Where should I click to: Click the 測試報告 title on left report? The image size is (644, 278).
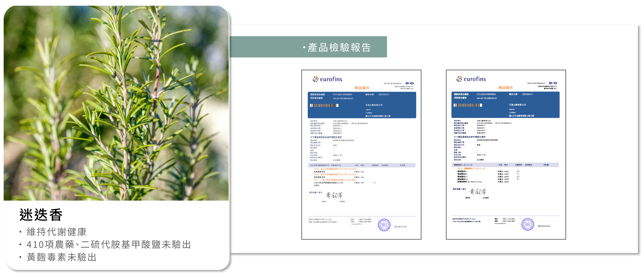[x=362, y=88]
